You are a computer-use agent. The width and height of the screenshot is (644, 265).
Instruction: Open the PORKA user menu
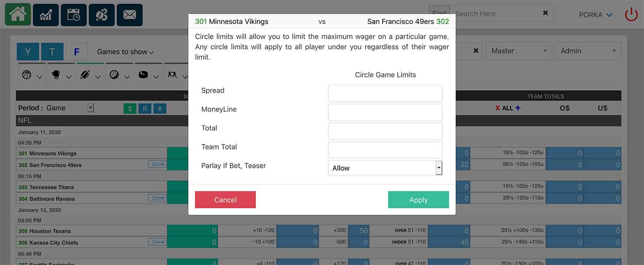coord(595,15)
